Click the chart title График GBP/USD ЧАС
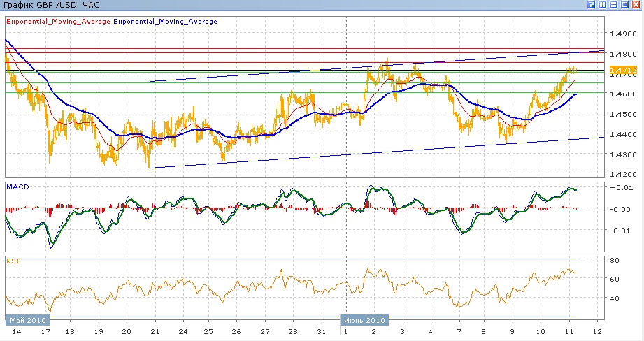This screenshot has height=341, width=644. (51, 5)
